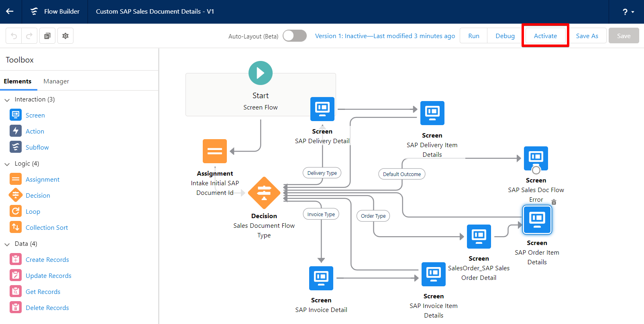Click the Order Type connector label

pos(373,216)
